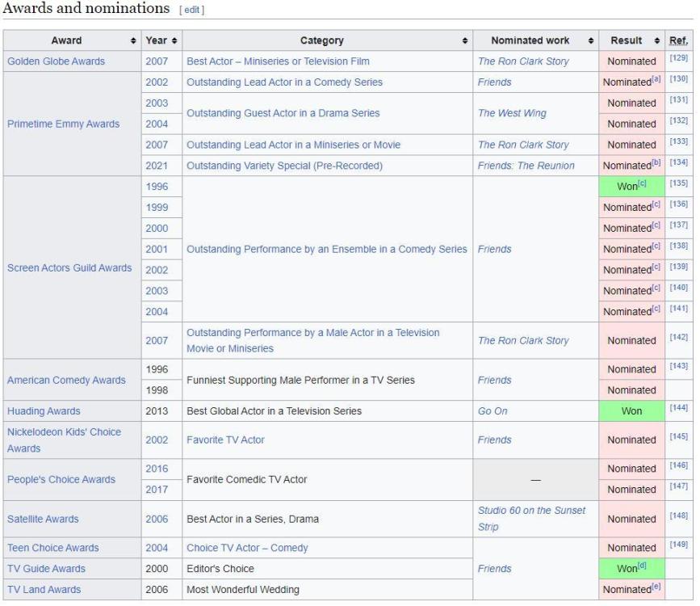Open Golden Globe Awards link

[x=56, y=61]
